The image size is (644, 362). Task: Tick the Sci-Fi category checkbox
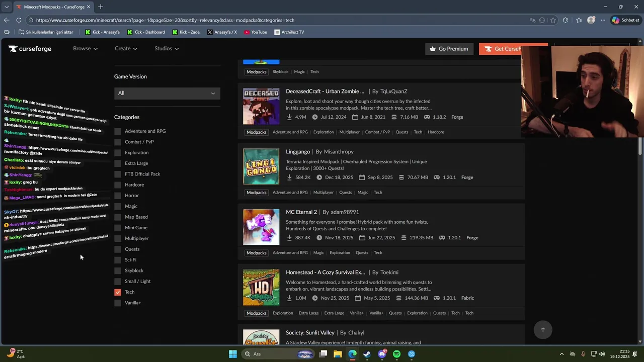coord(118,260)
